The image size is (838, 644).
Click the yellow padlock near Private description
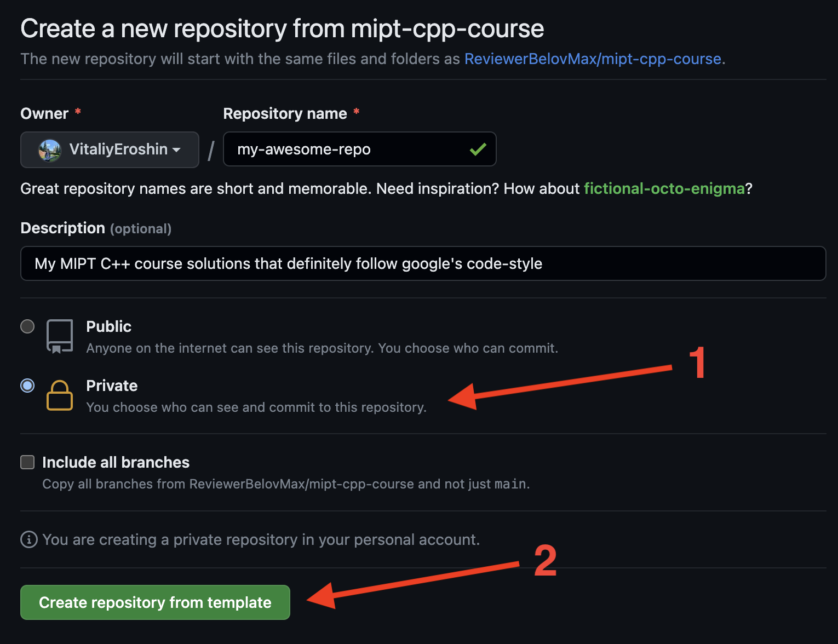click(x=60, y=395)
